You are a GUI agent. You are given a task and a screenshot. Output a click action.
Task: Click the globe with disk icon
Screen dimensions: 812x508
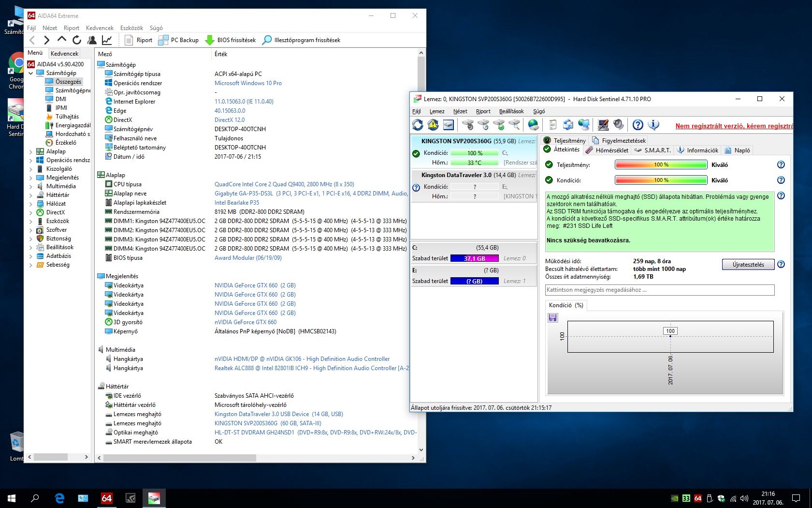tap(534, 125)
